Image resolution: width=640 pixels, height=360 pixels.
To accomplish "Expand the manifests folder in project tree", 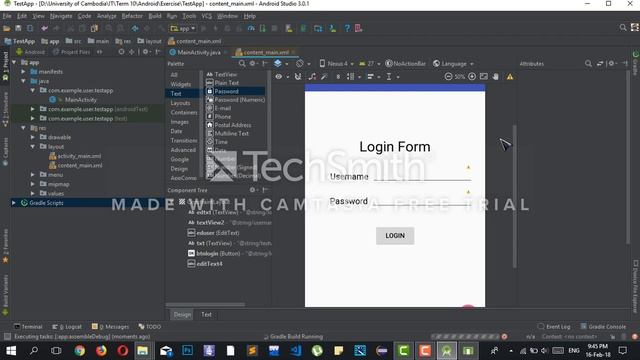I will click(x=24, y=71).
